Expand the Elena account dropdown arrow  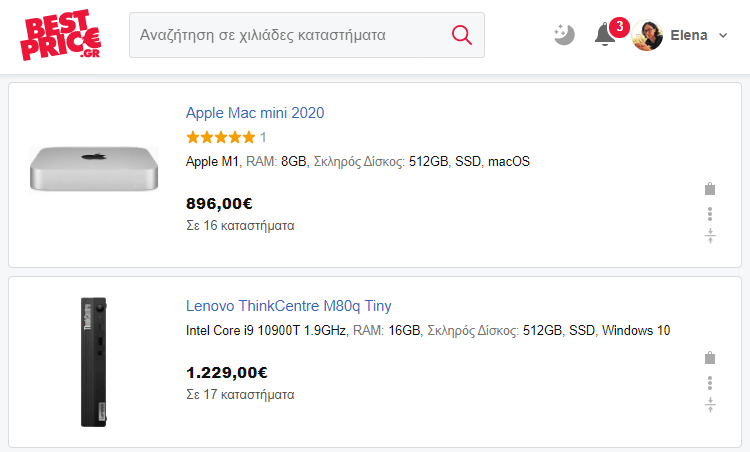pyautogui.click(x=723, y=35)
